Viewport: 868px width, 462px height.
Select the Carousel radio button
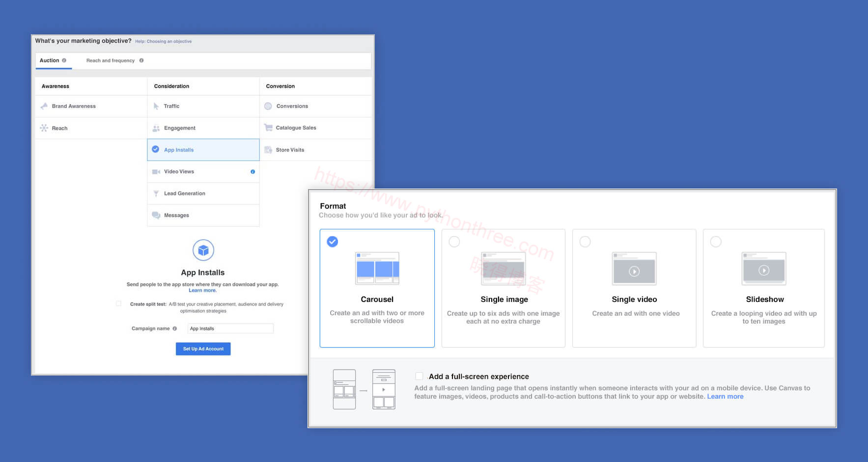[333, 242]
